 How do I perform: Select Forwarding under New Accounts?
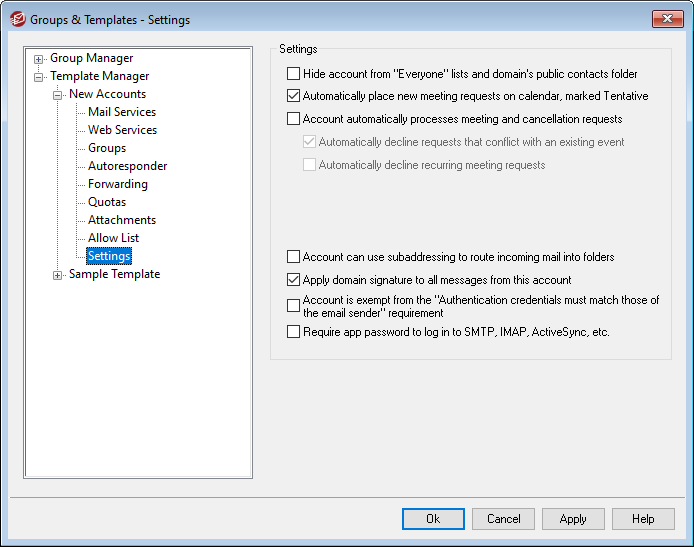117,184
